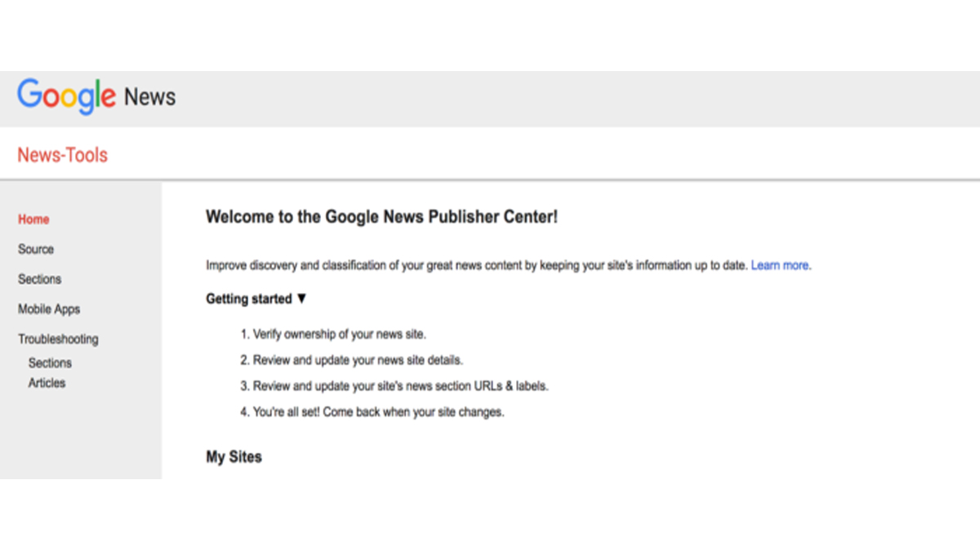Open the News-Tools heading link
980x551 pixels.
pos(63,155)
